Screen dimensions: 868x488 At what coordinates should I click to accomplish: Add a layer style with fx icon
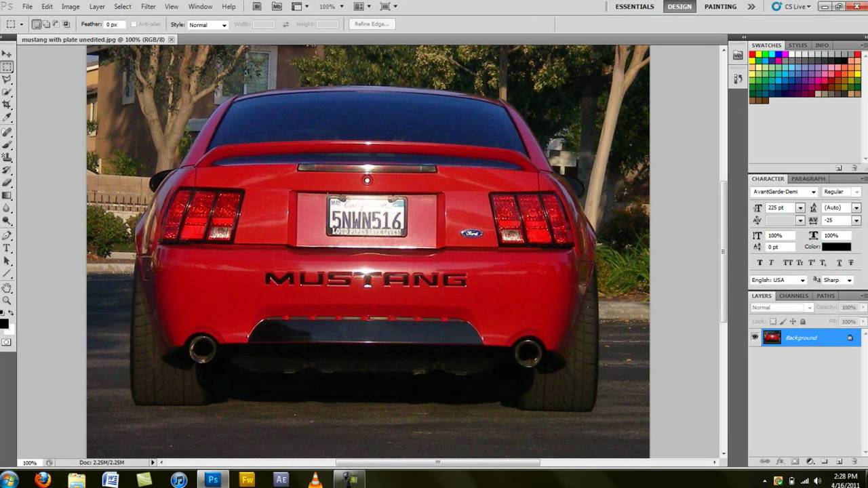point(780,461)
